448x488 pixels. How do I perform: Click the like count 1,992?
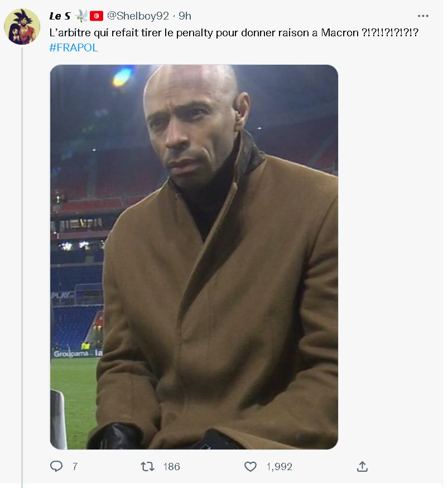[279, 466]
